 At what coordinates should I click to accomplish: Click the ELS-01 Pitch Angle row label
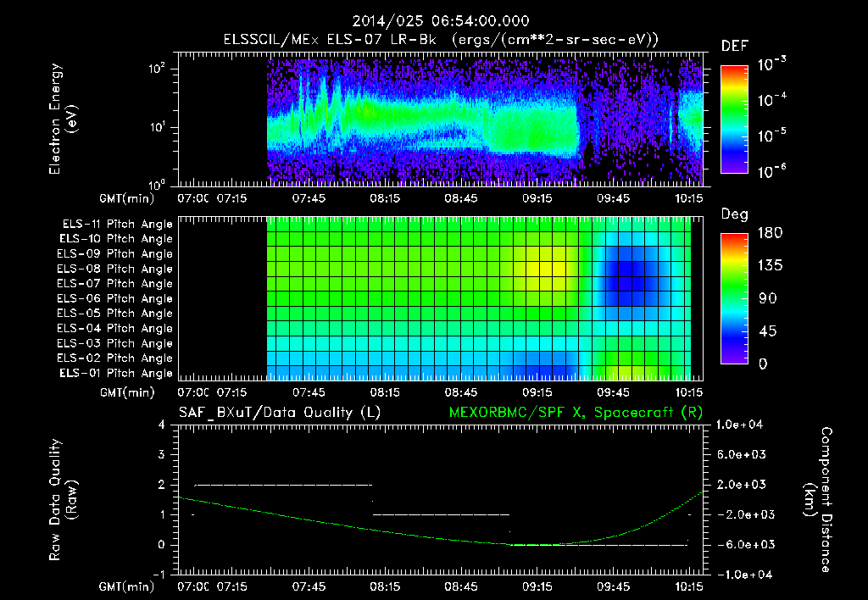pyautogui.click(x=115, y=373)
